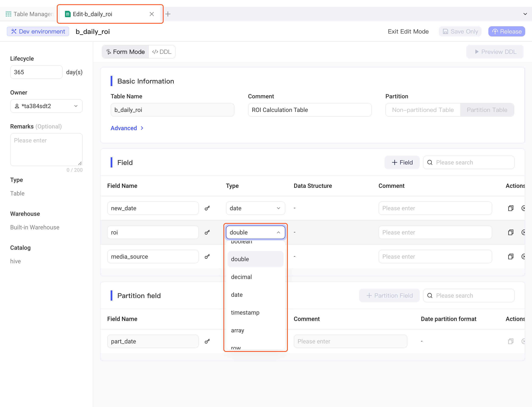
Task: Add a new tab with plus icon
Action: (x=168, y=14)
